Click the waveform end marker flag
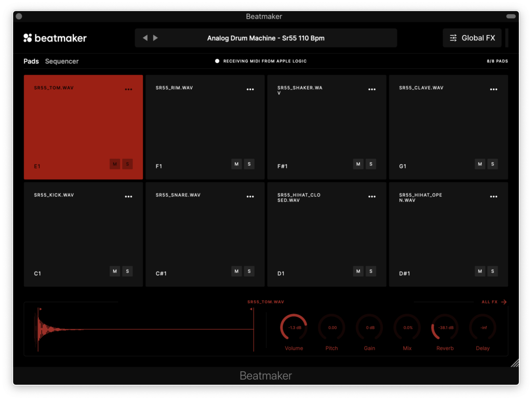532x400 pixels. click(251, 309)
